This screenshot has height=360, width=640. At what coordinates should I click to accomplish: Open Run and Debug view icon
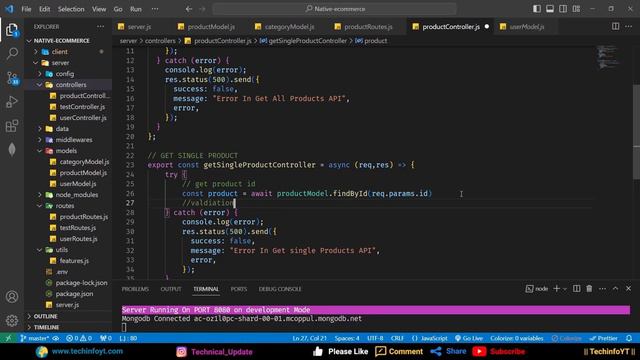coord(12,102)
